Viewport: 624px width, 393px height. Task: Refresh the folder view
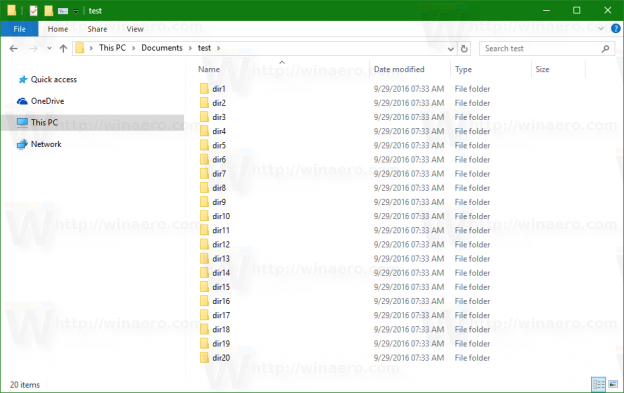pyautogui.click(x=464, y=49)
